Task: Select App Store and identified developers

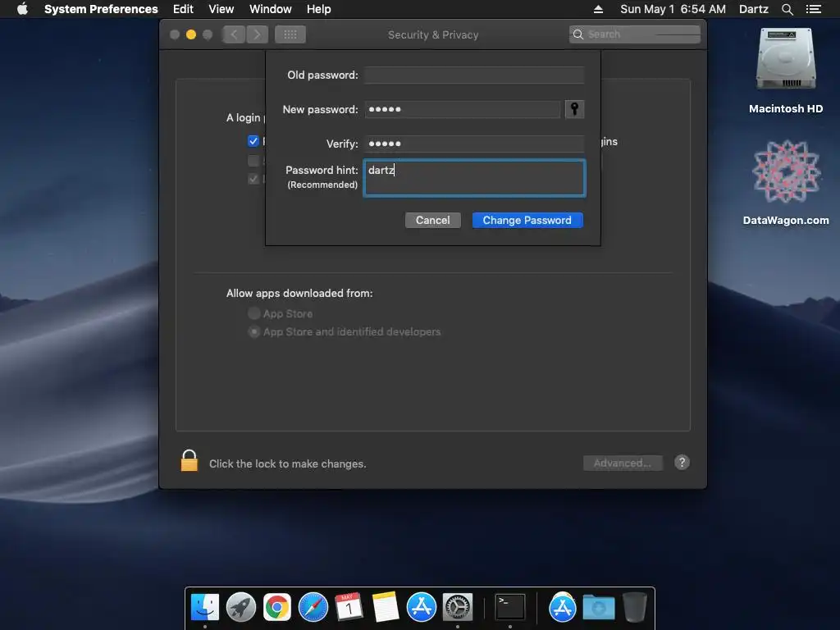Action: [254, 331]
